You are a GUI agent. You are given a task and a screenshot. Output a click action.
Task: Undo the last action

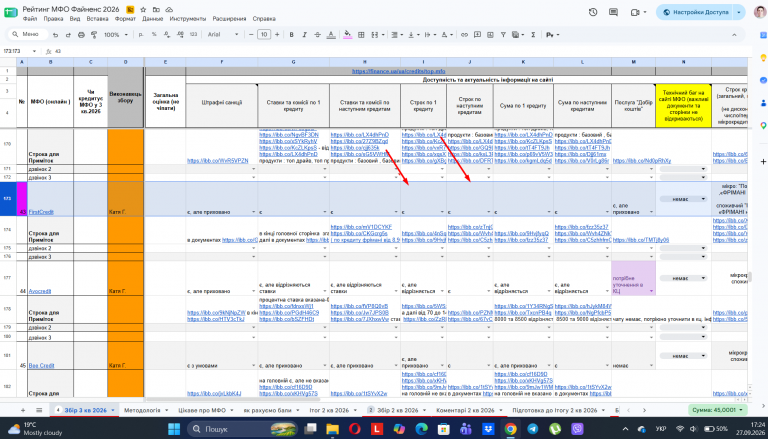(x=55, y=35)
